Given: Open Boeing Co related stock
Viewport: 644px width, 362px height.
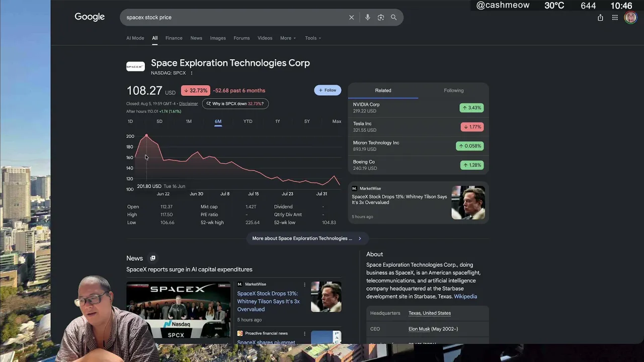Looking at the screenshot, I should click(x=418, y=165).
